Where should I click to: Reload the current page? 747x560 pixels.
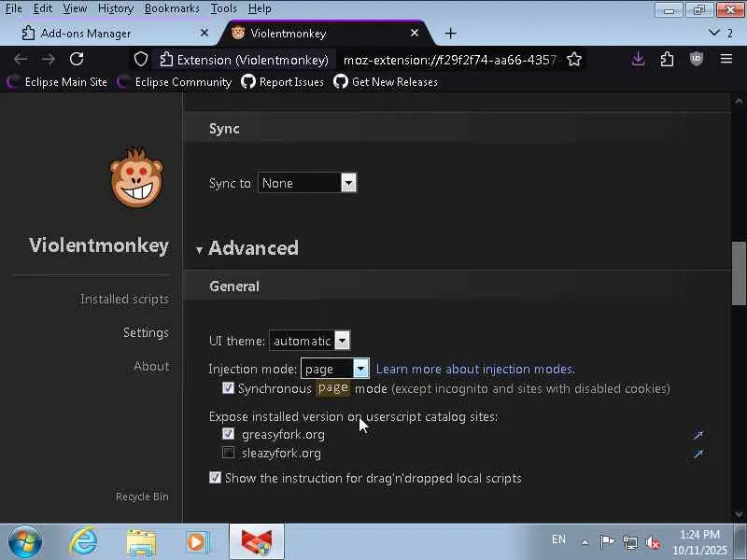[77, 59]
